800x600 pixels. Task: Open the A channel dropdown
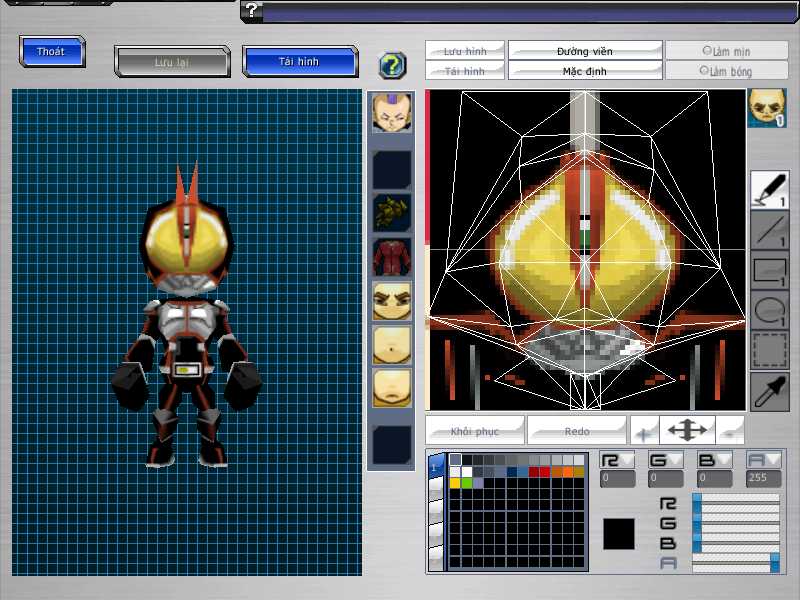pos(763,460)
